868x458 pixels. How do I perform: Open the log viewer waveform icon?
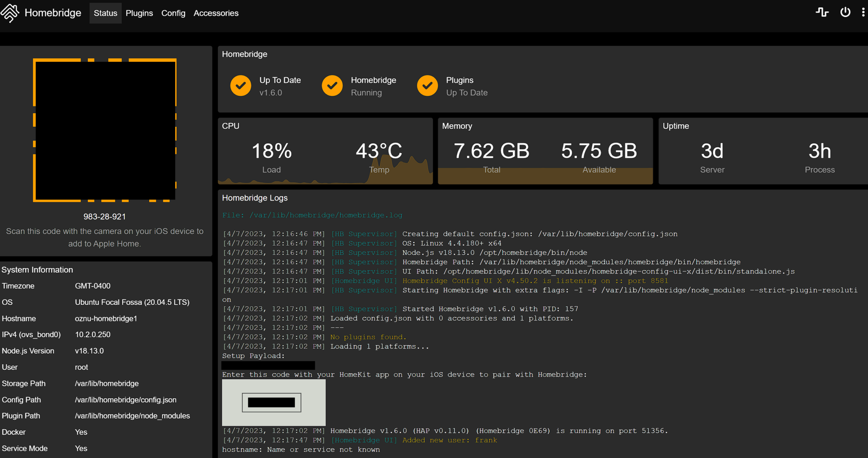click(822, 12)
